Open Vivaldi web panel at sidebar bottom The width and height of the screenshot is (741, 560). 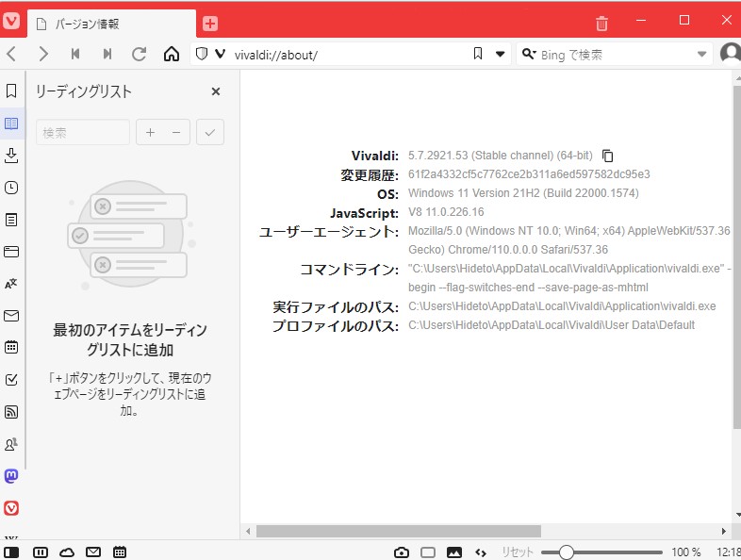coord(11,508)
